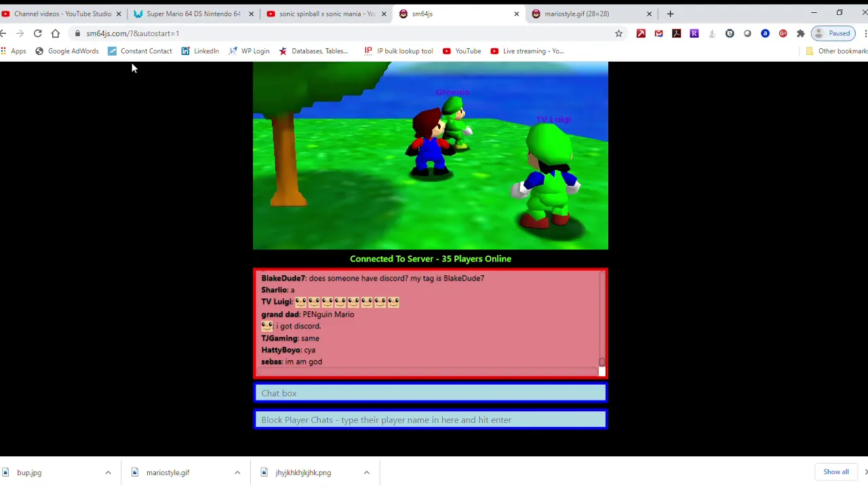Image resolution: width=868 pixels, height=488 pixels.
Task: Open the downloaded jhyjkhkhjkjhk.png file
Action: tap(303, 472)
